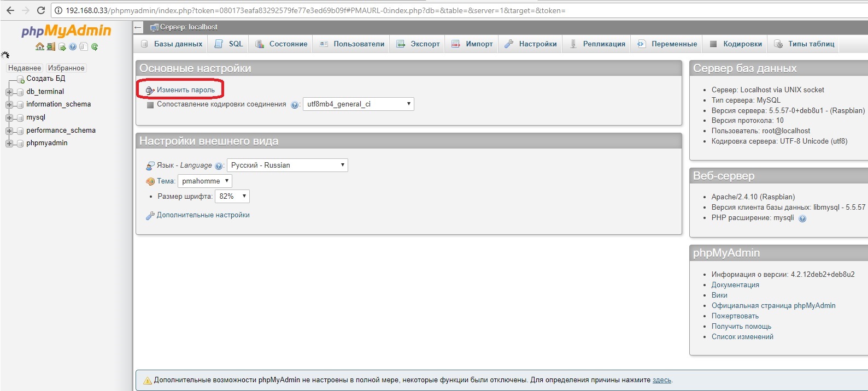Click the browser reload page button
This screenshot has width=868, height=391.
pyautogui.click(x=40, y=10)
